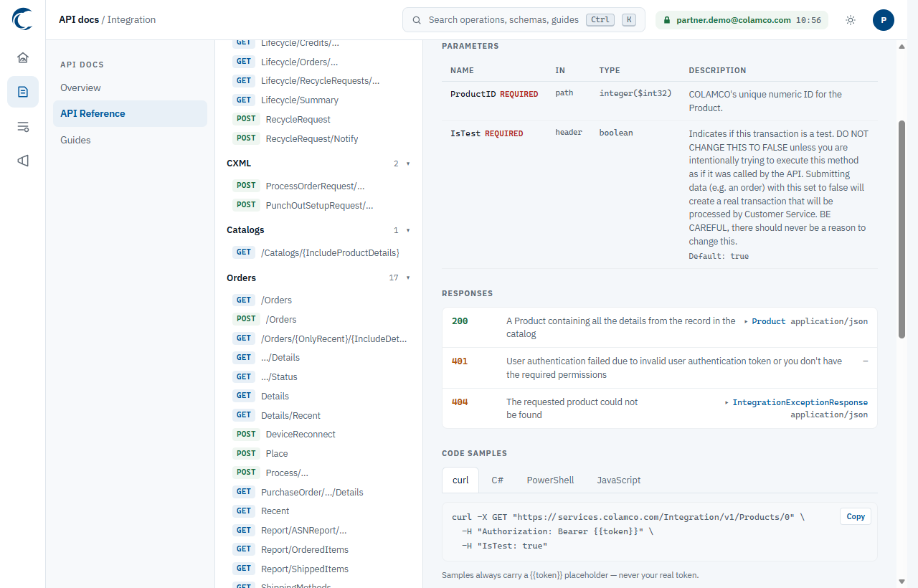
Task: Open POST RecycleRequest/Notify operation
Action: pos(319,138)
